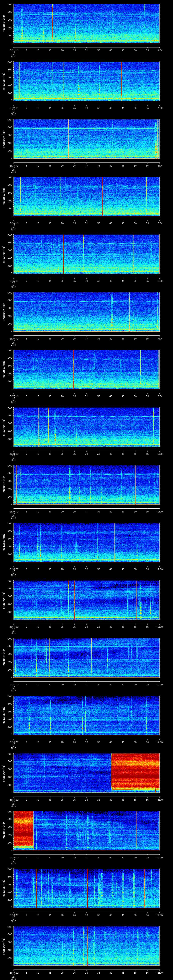Click the 6:00 end time label
Screen dimensions: 173x980
(x=160, y=281)
